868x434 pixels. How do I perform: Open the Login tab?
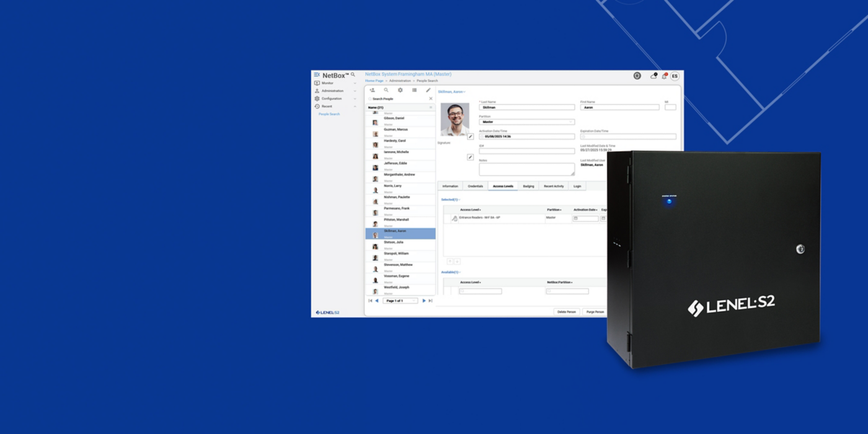[x=577, y=186]
